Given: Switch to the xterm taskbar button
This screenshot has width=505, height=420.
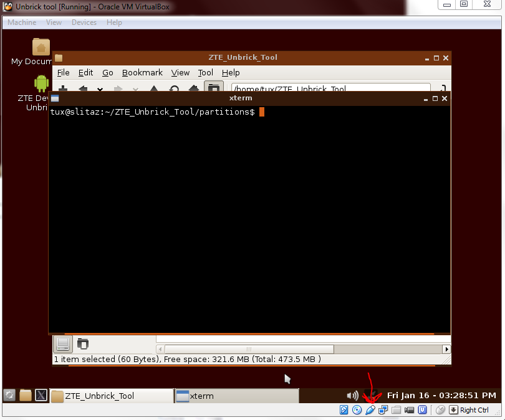Looking at the screenshot, I should [237, 396].
